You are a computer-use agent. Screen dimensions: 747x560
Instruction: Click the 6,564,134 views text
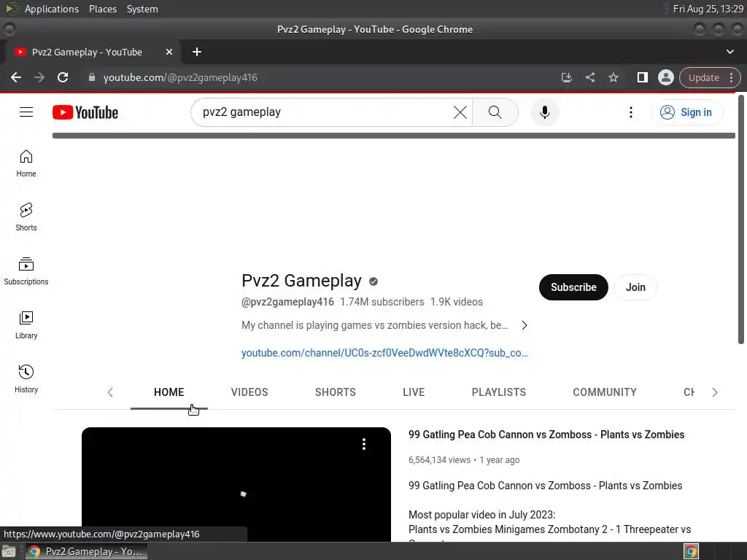(x=439, y=460)
